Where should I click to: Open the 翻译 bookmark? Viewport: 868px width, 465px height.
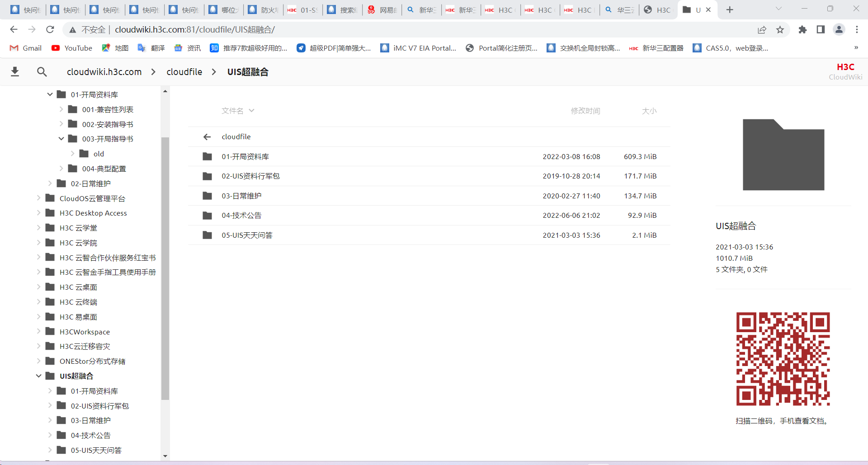point(151,48)
